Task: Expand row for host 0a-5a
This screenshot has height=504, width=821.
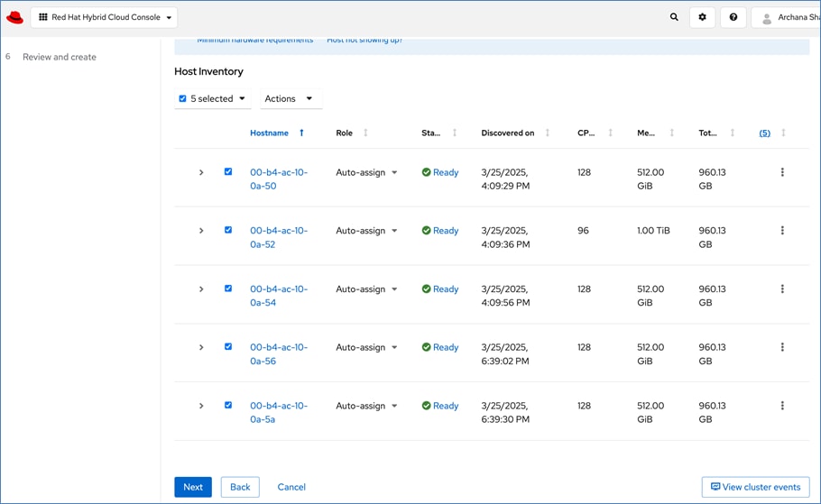Action: click(x=201, y=406)
